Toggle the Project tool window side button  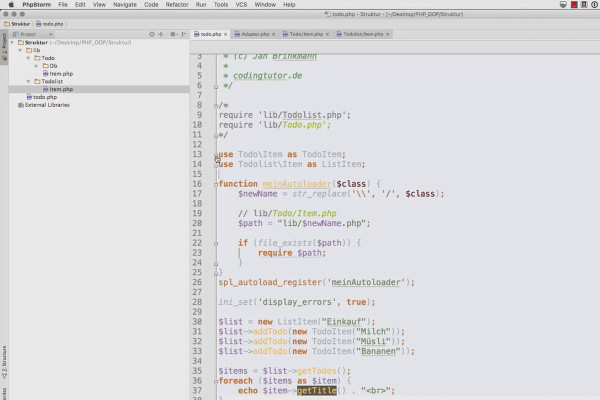coord(4,47)
